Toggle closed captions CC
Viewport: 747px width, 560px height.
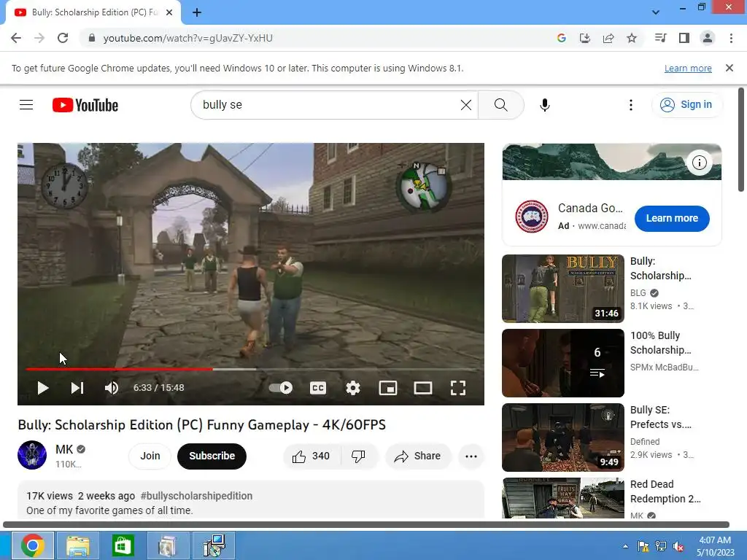point(318,388)
